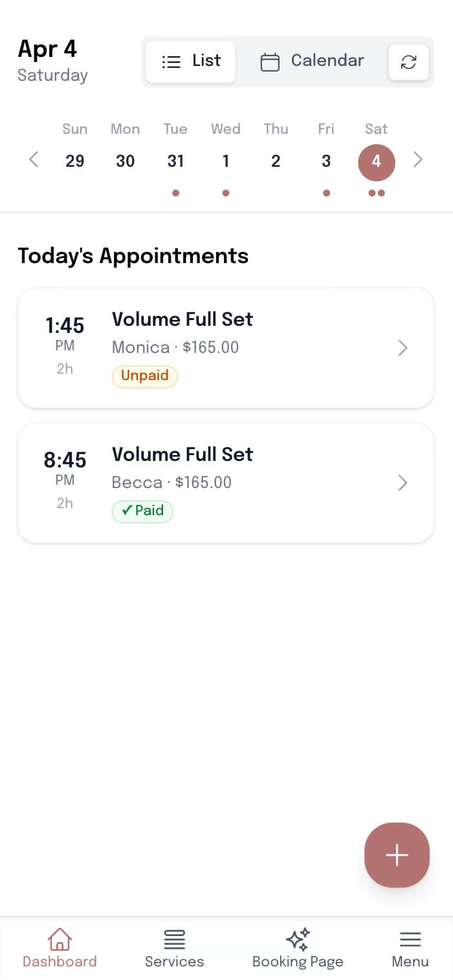The width and height of the screenshot is (453, 980).
Task: Open Booking Page sparkle icon
Action: [298, 939]
